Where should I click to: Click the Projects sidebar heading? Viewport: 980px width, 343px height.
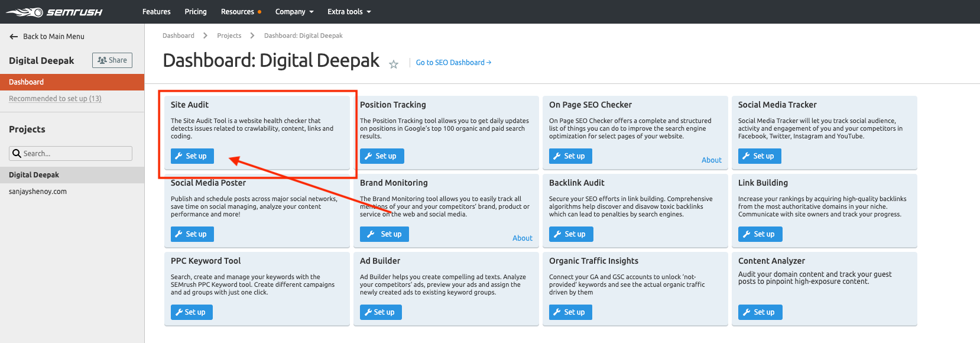point(27,130)
